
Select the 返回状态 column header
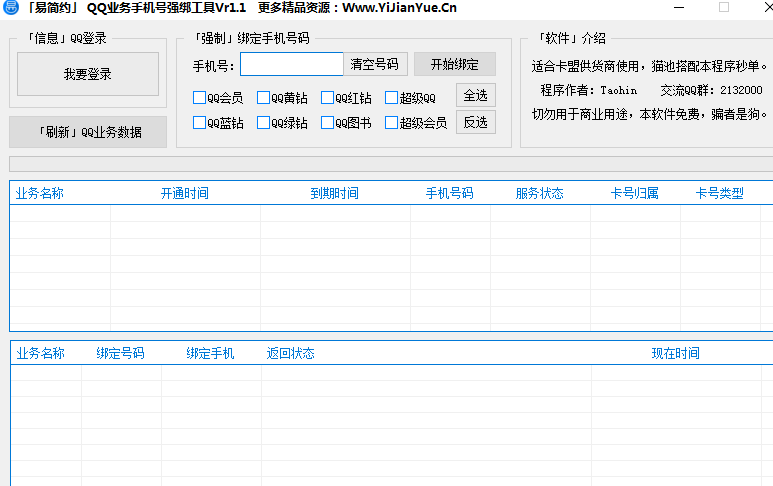(x=290, y=353)
